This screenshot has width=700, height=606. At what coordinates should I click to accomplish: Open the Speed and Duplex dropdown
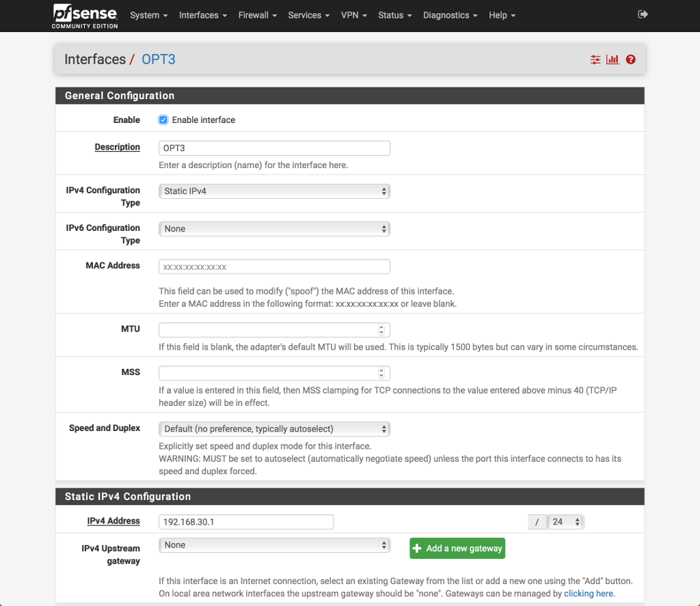click(x=274, y=429)
